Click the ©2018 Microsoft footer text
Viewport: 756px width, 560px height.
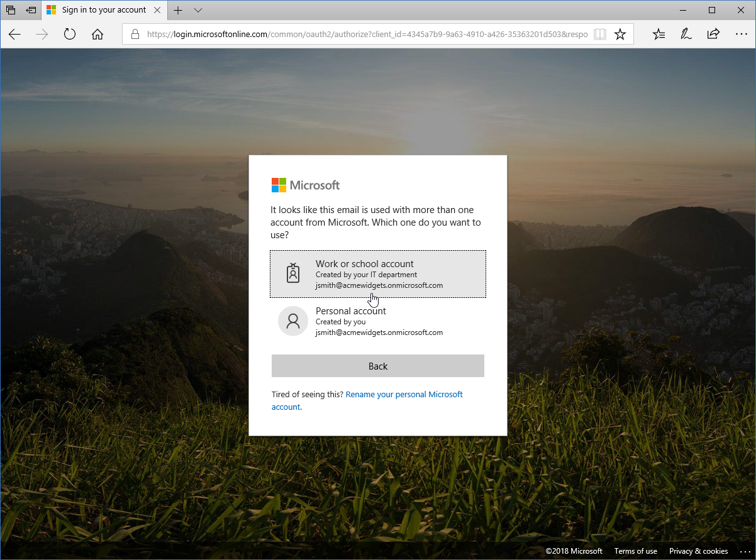click(x=574, y=551)
